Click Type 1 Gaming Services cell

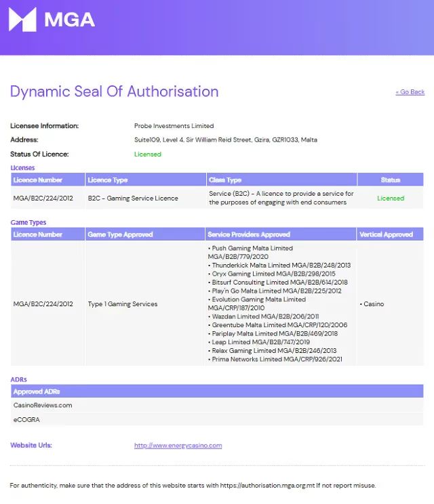point(123,304)
